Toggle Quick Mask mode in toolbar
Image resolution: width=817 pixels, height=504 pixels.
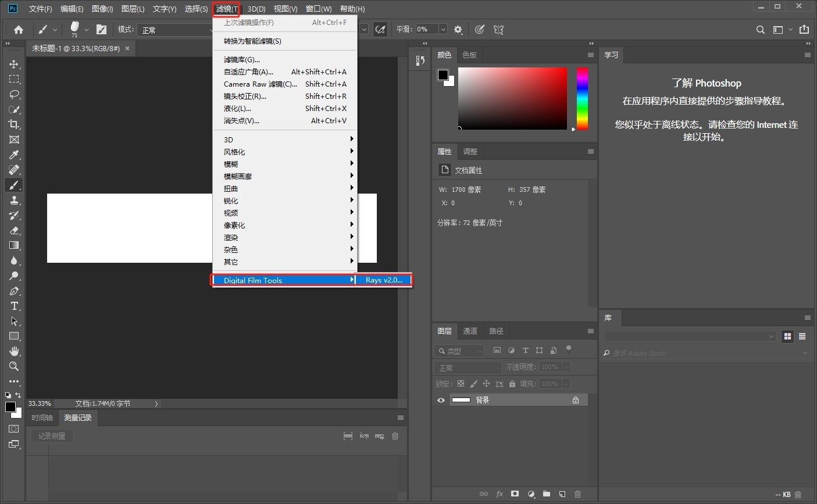[14, 428]
